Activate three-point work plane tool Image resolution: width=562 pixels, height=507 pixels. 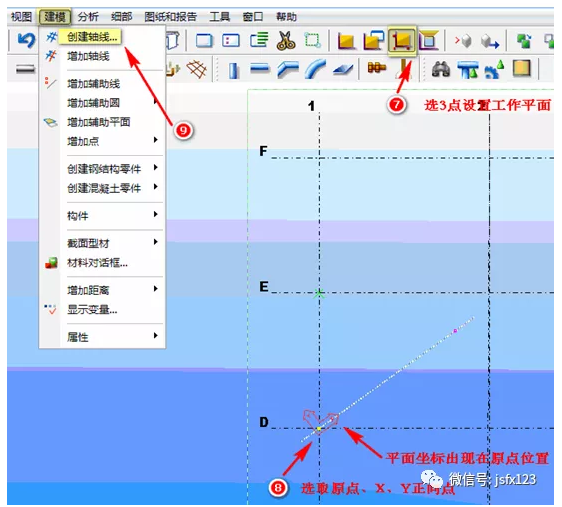(x=402, y=40)
